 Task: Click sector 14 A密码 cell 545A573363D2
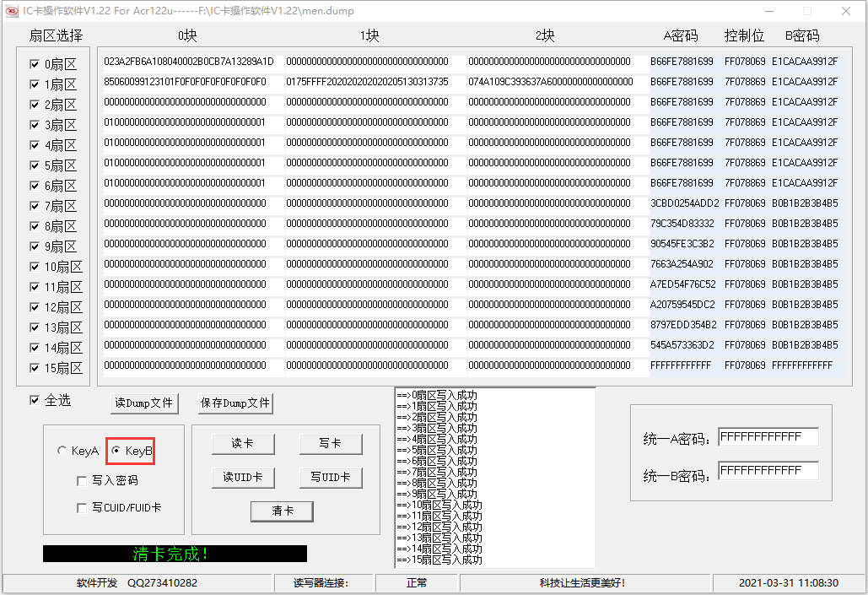click(x=682, y=345)
